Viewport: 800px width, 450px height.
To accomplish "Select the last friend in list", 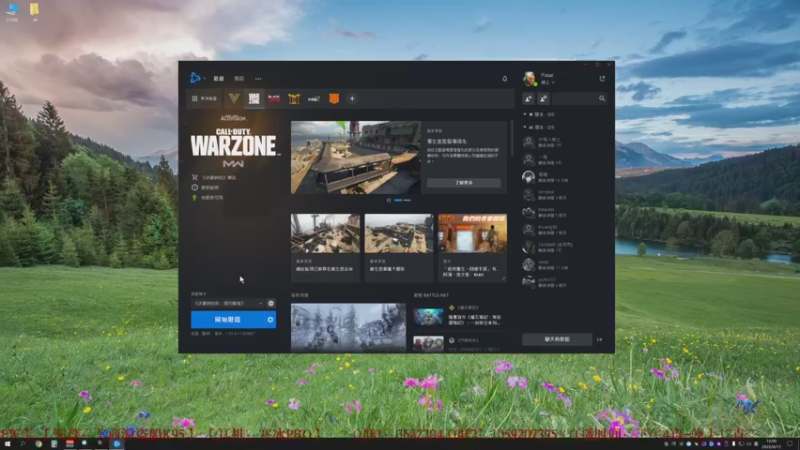I will click(x=564, y=282).
